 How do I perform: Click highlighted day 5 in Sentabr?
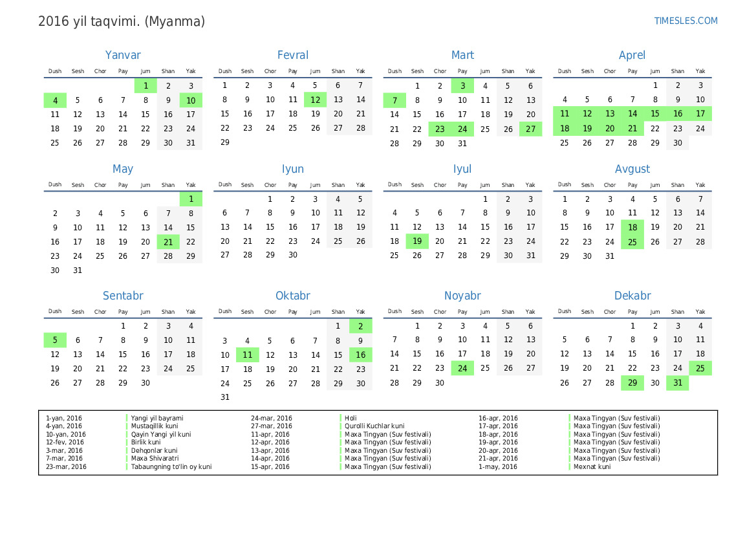55,340
